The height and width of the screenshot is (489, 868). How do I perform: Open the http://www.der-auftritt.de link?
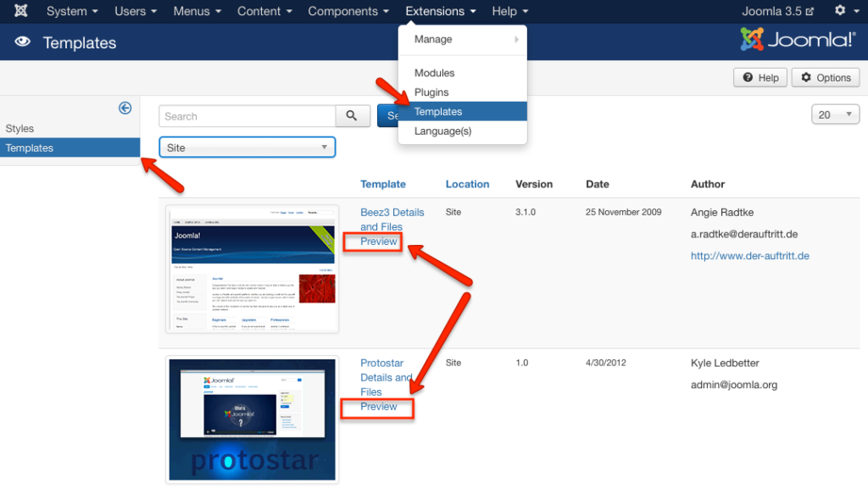coord(750,256)
